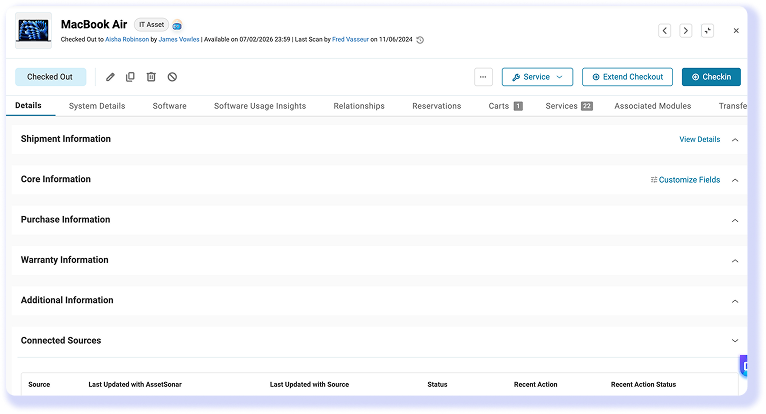Screen dimensions: 766x414
Task: Expand the Shipment Information section chevron
Action: click(x=735, y=140)
